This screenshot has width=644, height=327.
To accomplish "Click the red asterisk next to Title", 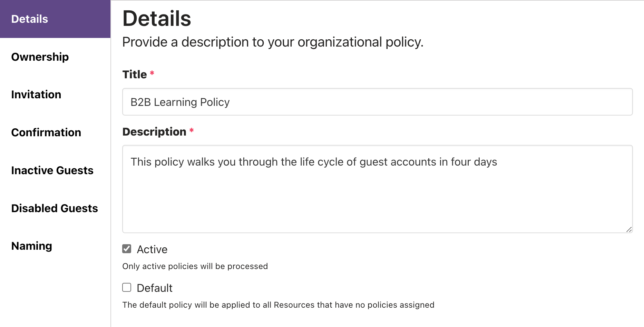I will (152, 73).
